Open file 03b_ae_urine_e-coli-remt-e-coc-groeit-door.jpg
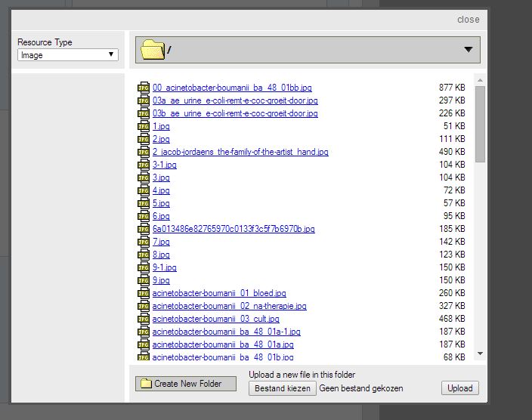Image resolution: width=532 pixels, height=420 pixels. click(235, 113)
